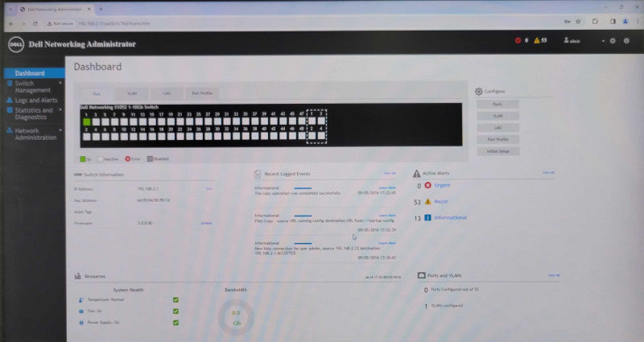Click the Port Profile button under Configure
644x342 pixels.
(x=497, y=139)
